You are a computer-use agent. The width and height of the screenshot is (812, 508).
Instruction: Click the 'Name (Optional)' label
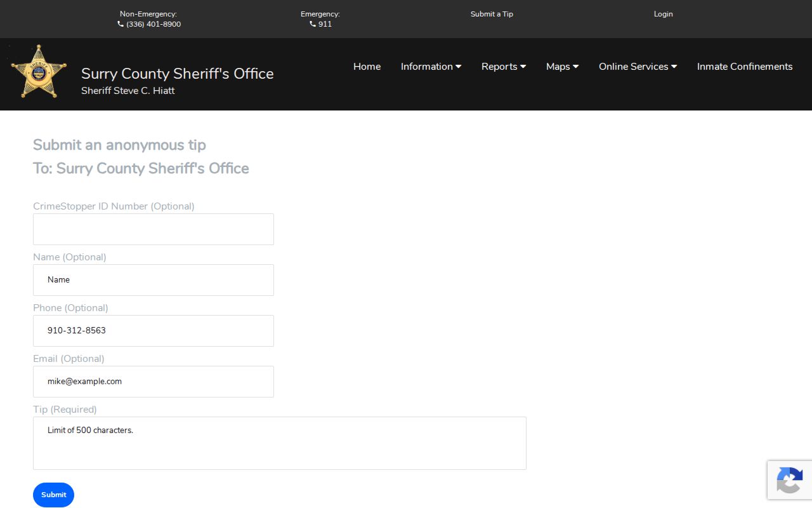[70, 257]
